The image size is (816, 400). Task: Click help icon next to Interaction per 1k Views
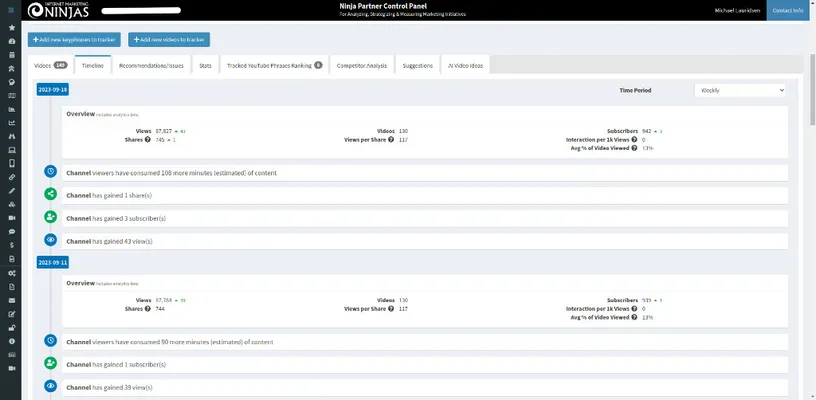coord(635,139)
